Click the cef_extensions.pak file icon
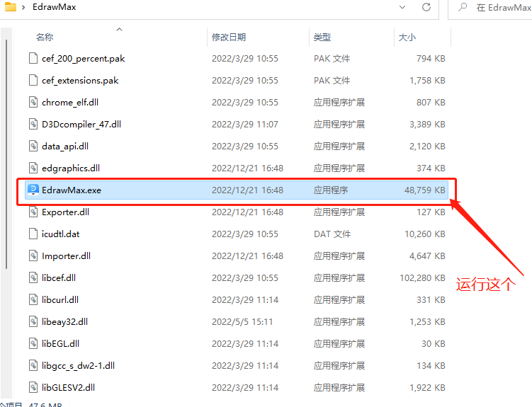Image resolution: width=532 pixels, height=407 pixels. pos(33,80)
